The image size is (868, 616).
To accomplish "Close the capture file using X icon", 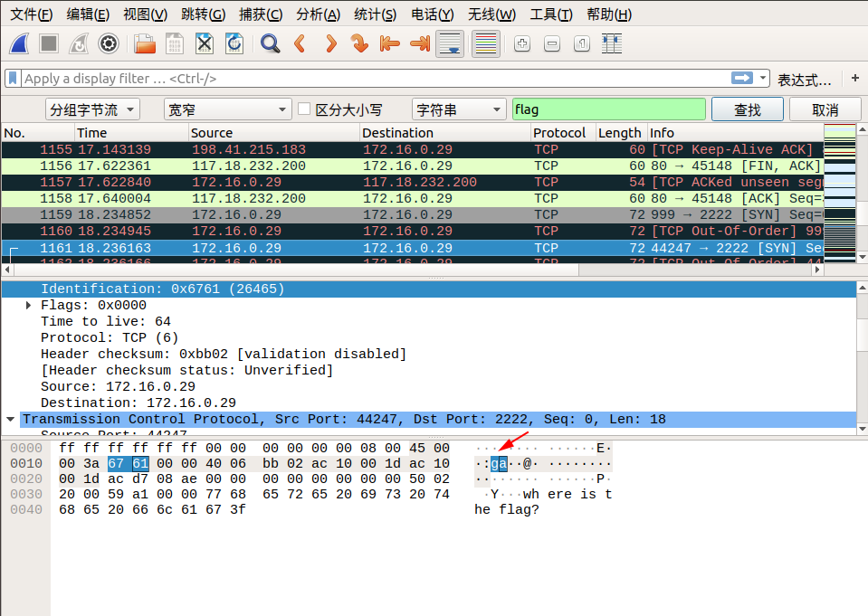I will pyautogui.click(x=205, y=43).
